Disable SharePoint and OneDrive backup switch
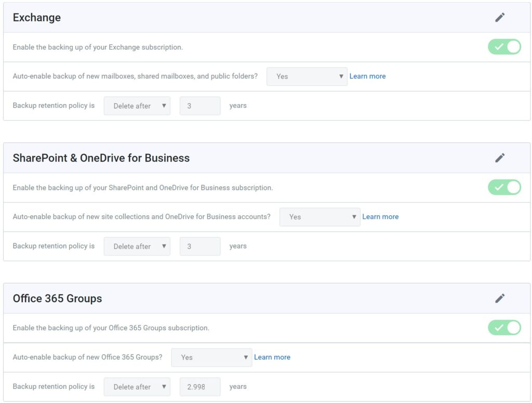Screen dimensions: 532x403 [x=504, y=187]
